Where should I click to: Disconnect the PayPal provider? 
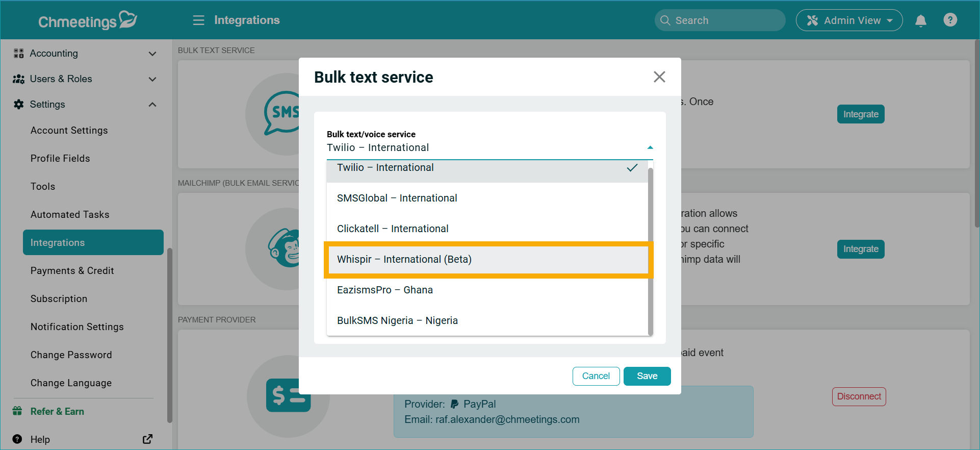[859, 396]
